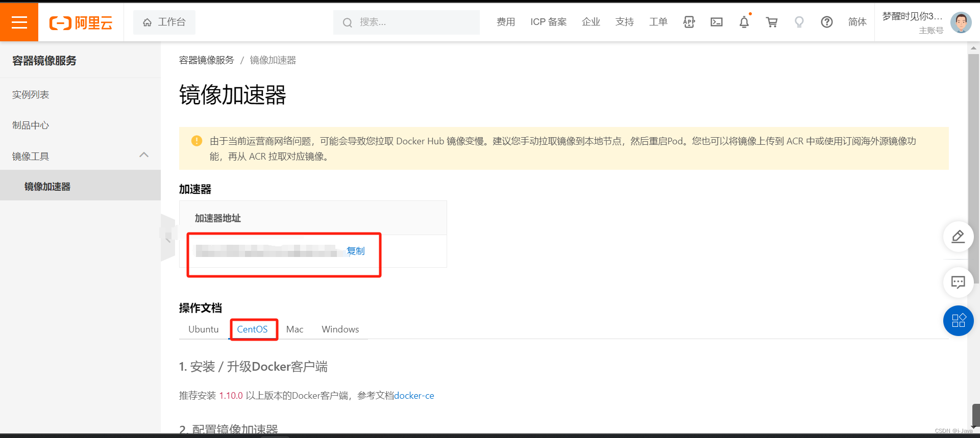Viewport: 980px width, 438px height.
Task: Open the 费用 menu
Action: pos(506,22)
